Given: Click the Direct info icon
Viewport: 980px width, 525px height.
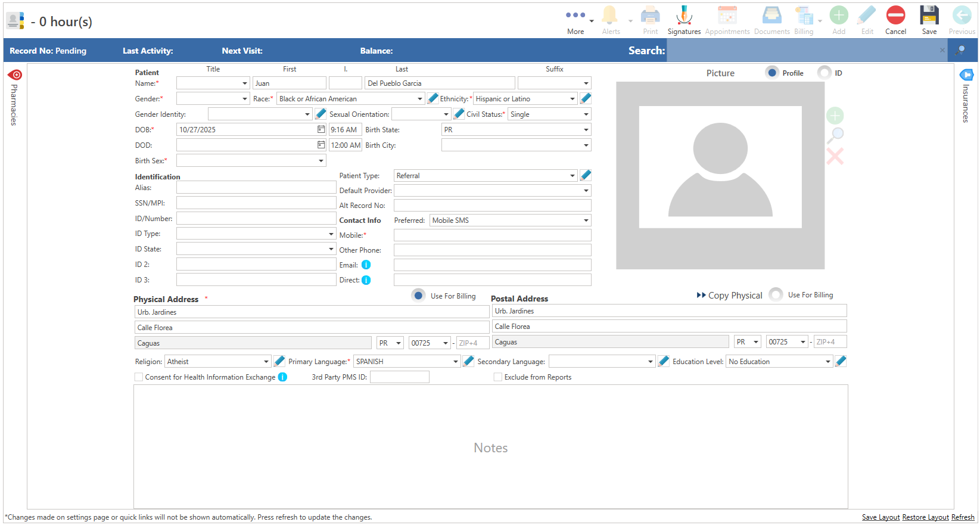Looking at the screenshot, I should [x=366, y=280].
